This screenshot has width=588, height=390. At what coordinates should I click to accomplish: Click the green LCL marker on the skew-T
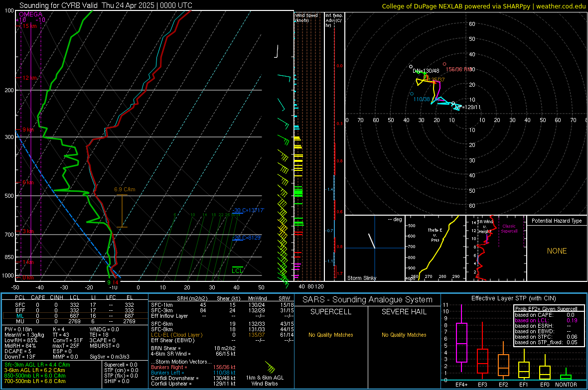(x=237, y=270)
